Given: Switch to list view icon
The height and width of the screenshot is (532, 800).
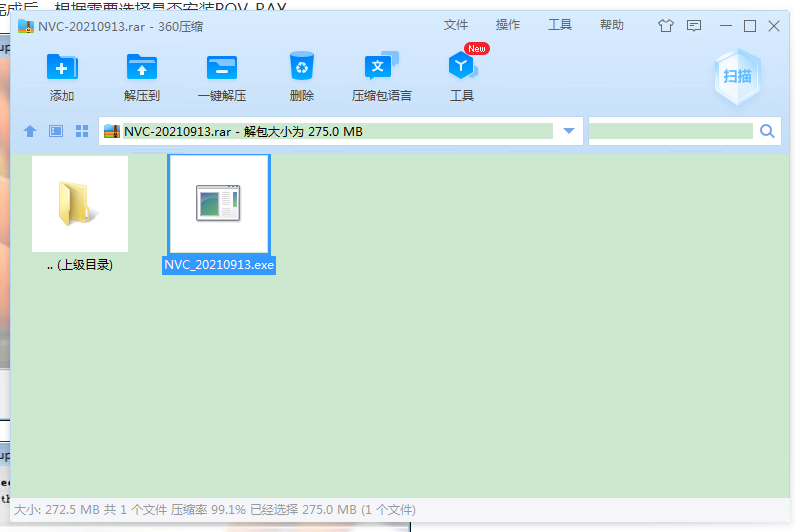Looking at the screenshot, I should [x=56, y=131].
